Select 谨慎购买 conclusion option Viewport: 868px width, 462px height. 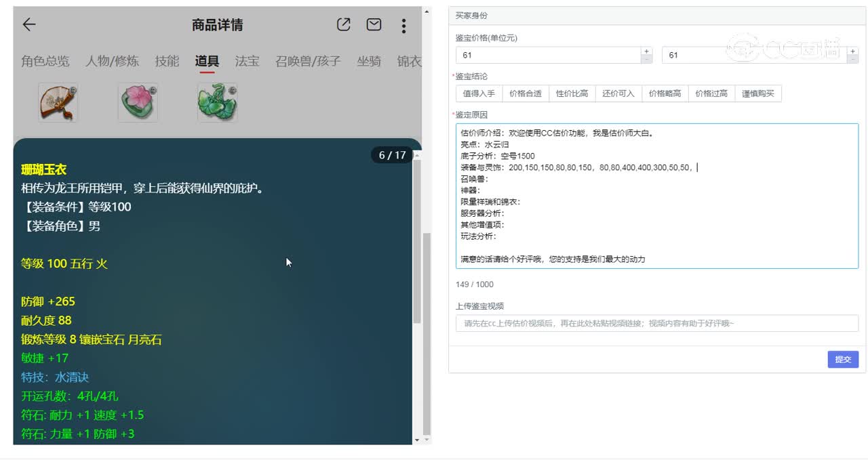(759, 93)
